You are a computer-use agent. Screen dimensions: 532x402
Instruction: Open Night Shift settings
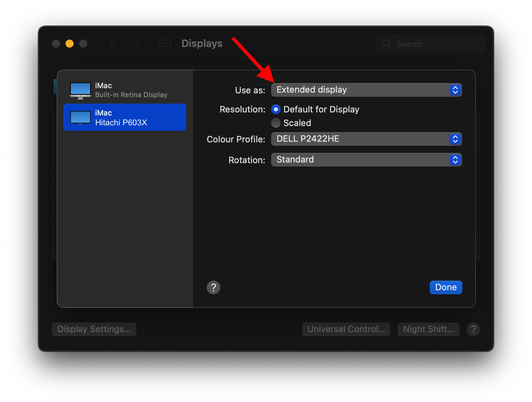coord(428,329)
